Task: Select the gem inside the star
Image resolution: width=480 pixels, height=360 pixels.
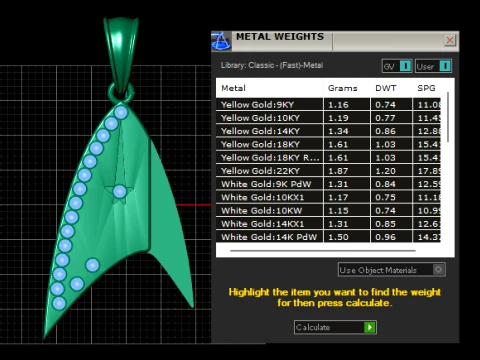Action: tap(120, 192)
